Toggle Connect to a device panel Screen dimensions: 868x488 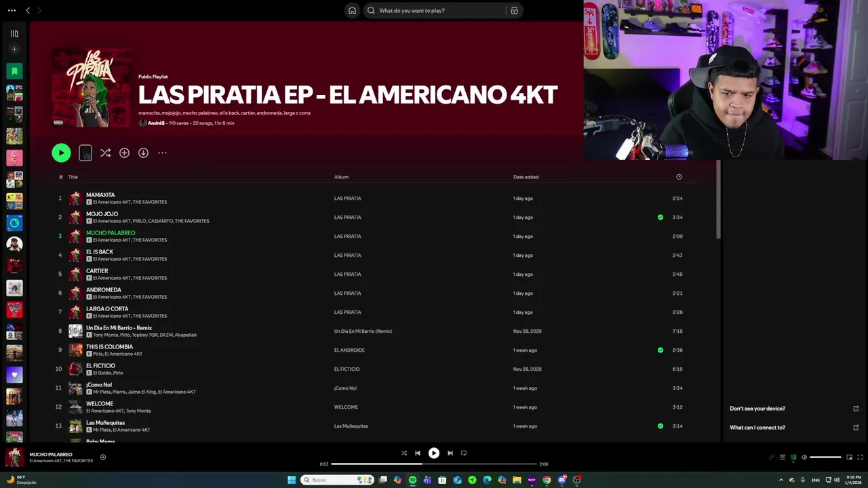793,457
